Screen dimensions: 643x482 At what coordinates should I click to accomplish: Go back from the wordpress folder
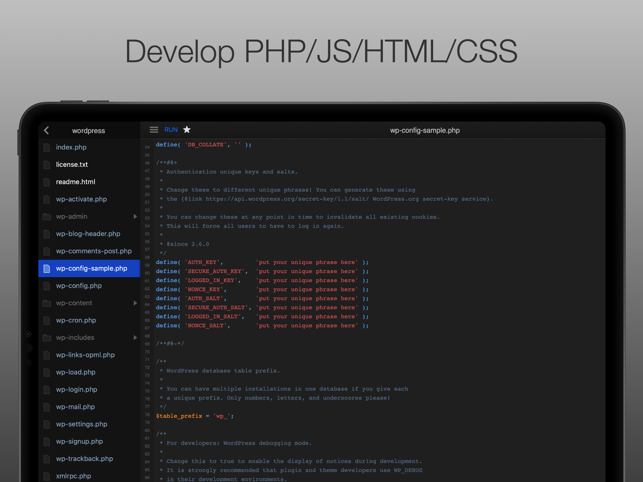click(x=46, y=130)
